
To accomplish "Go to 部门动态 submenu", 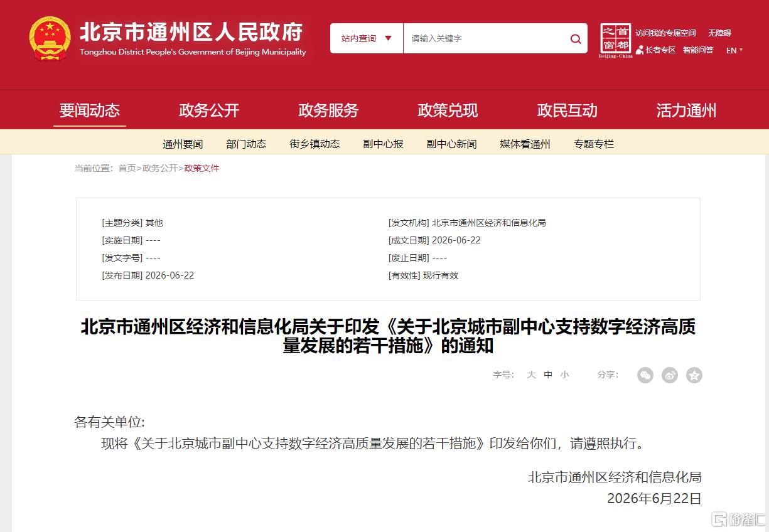I will [x=246, y=144].
